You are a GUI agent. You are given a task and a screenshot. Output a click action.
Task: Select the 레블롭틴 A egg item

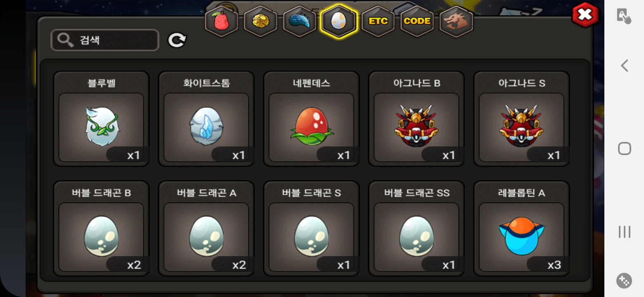pos(521,229)
